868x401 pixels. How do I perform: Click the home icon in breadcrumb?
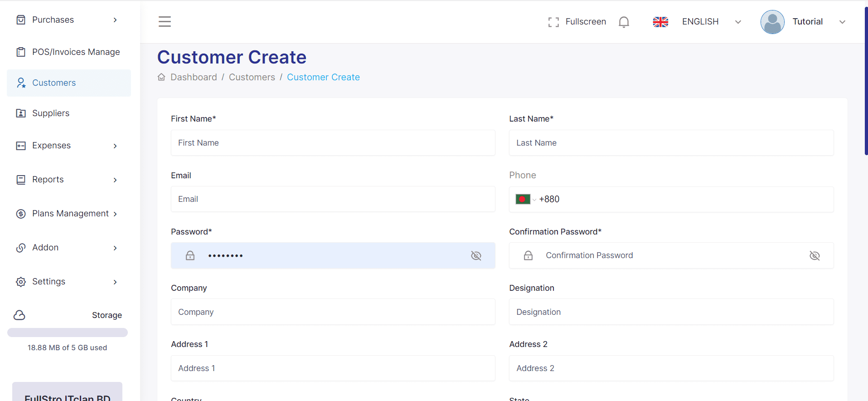click(x=161, y=77)
